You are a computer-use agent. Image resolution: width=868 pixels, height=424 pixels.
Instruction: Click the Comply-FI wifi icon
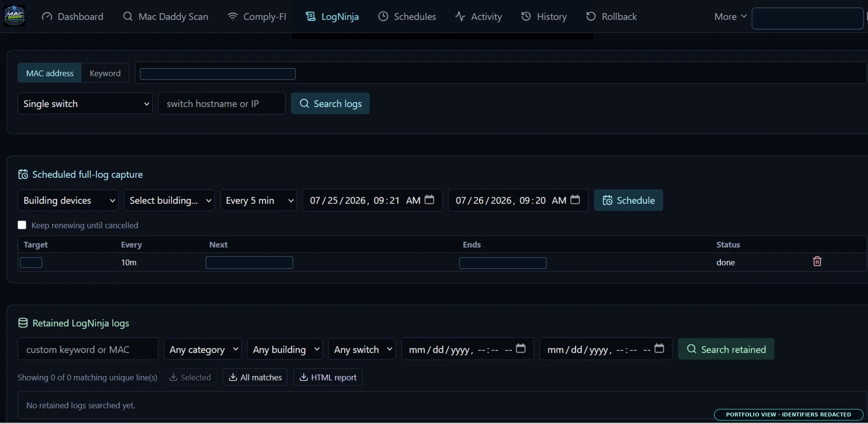tap(232, 16)
